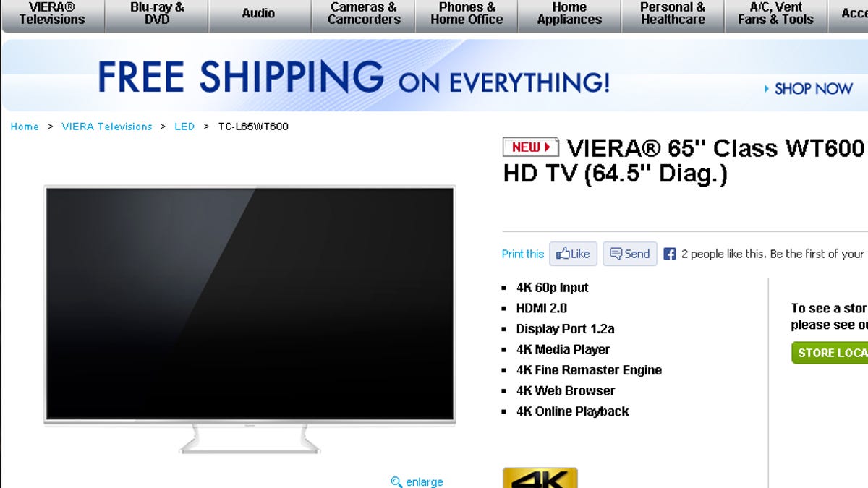
Task: Click the magnifier enlarge icon under TV image
Action: pos(396,481)
